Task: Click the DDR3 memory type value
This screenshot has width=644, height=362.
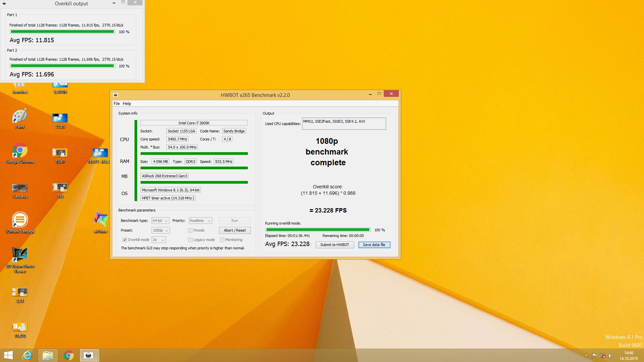Action: pos(191,162)
